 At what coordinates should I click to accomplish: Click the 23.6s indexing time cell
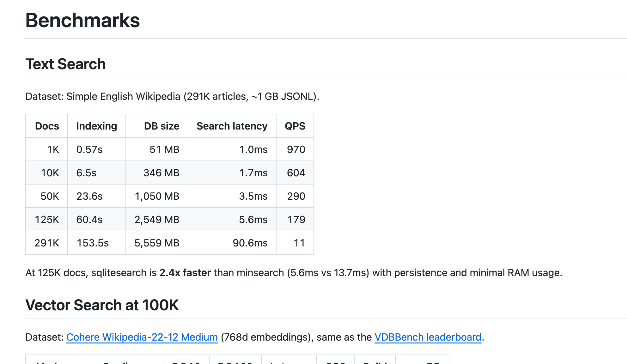pos(89,196)
